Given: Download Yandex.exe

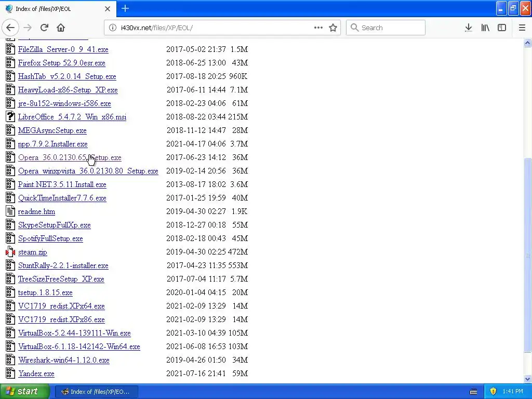Looking at the screenshot, I should coord(36,374).
